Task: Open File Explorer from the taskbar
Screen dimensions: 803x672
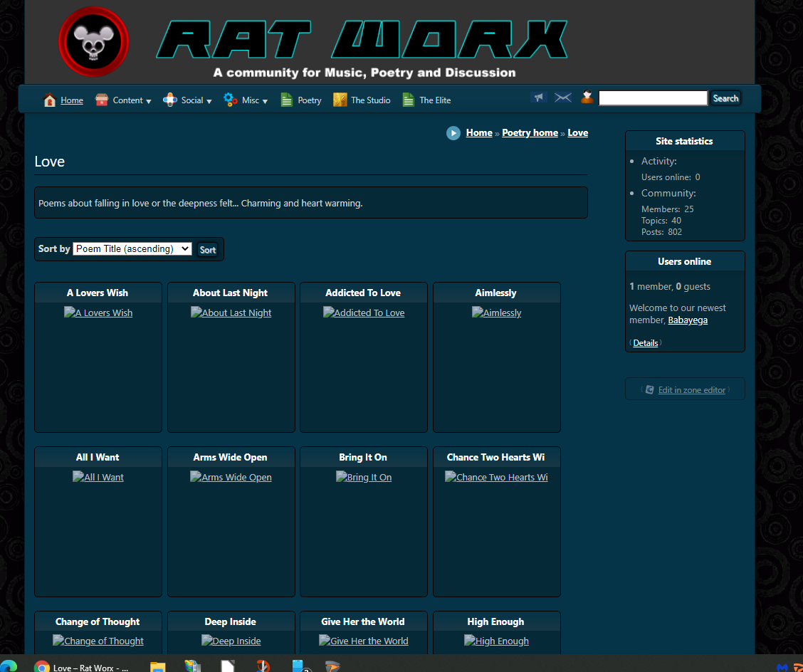Action: [157, 667]
